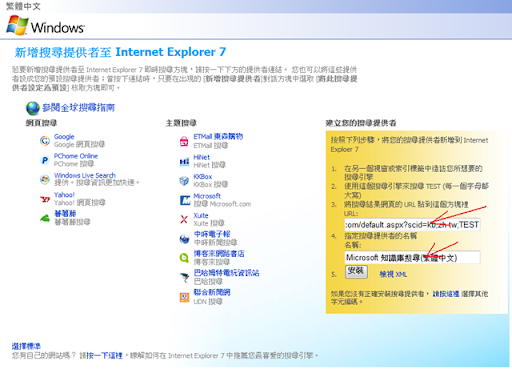Click the Microsoft provider icon
This screenshot has height=369, width=512.
[185, 200]
